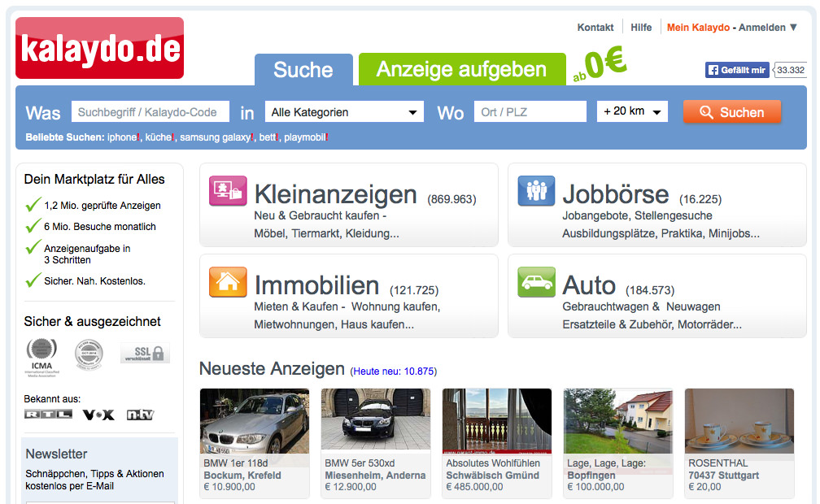
Task: Click the round seal badge beside ICMA
Action: tap(89, 354)
